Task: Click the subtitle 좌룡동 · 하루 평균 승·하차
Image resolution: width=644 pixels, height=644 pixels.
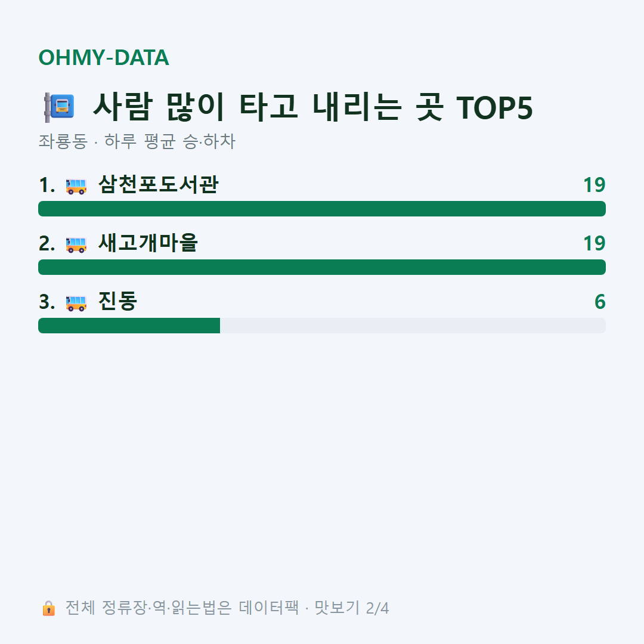Action: pos(137,141)
